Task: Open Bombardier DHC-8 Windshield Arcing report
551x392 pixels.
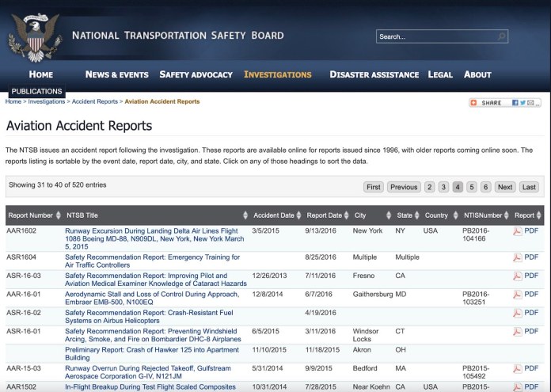Action: pos(153,336)
